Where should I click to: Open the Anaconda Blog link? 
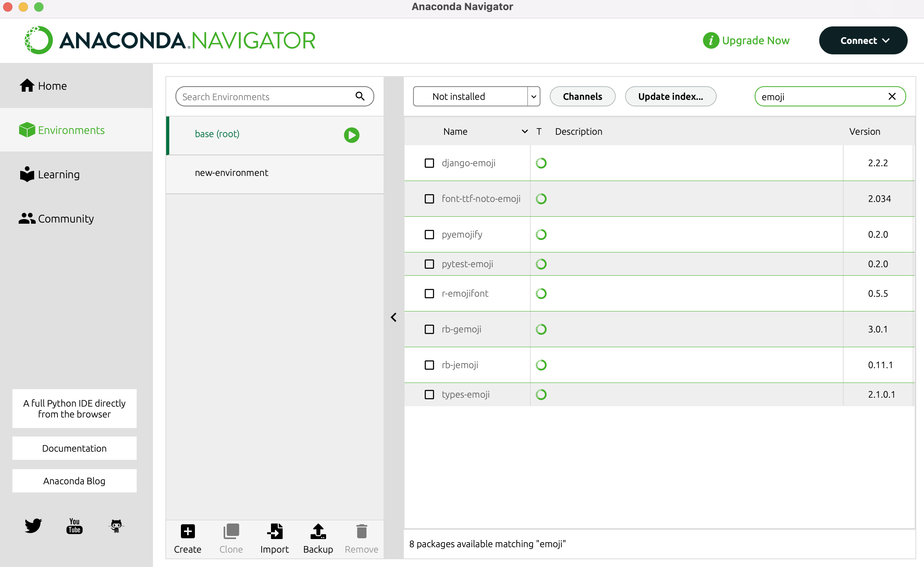click(75, 481)
